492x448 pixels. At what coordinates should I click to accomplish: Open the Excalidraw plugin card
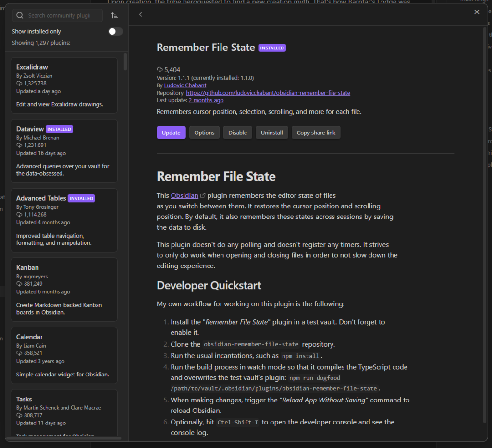point(64,85)
